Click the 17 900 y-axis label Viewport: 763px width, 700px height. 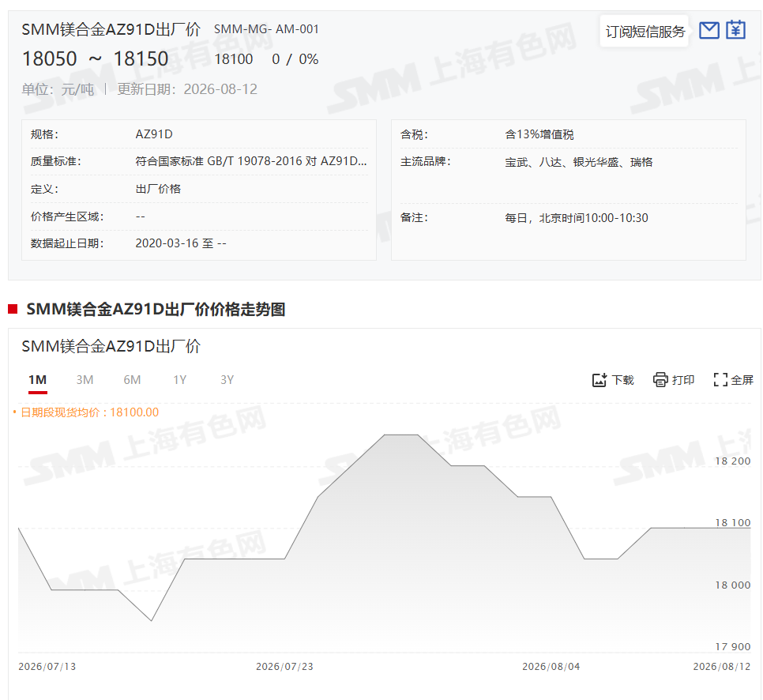[732, 646]
